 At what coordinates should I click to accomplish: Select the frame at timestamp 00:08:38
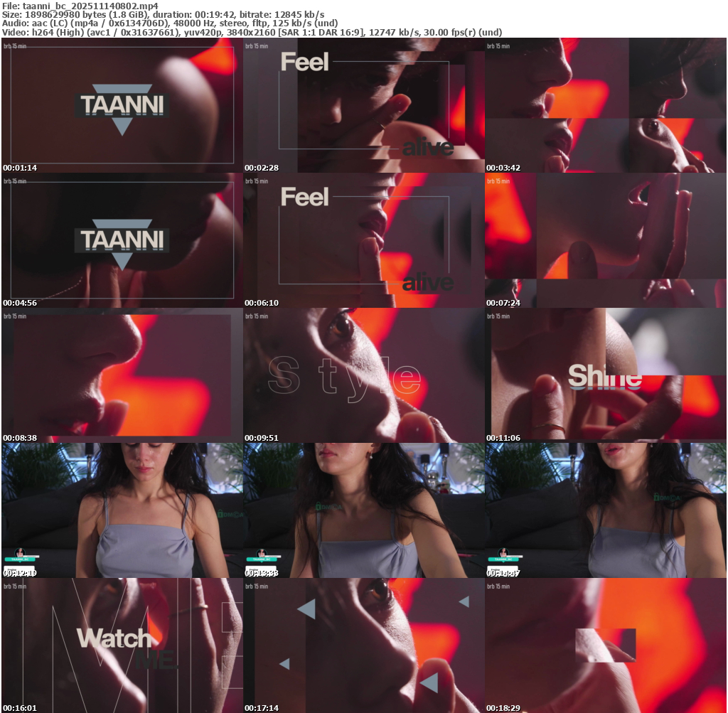(122, 375)
